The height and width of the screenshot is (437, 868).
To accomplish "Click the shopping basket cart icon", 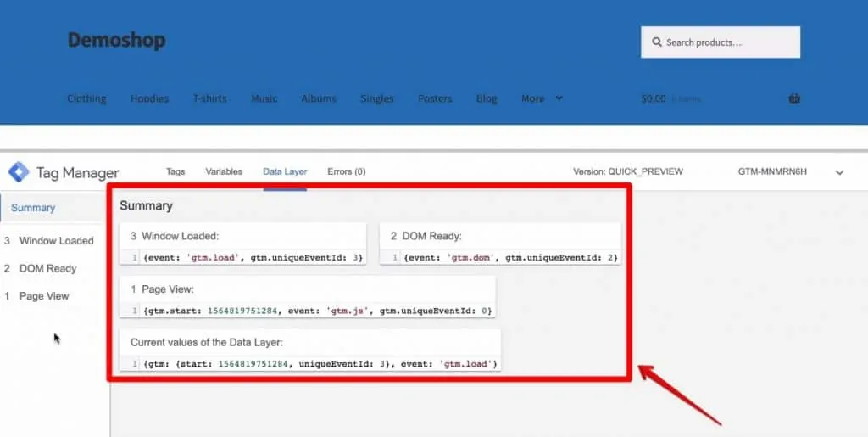I will (x=793, y=98).
